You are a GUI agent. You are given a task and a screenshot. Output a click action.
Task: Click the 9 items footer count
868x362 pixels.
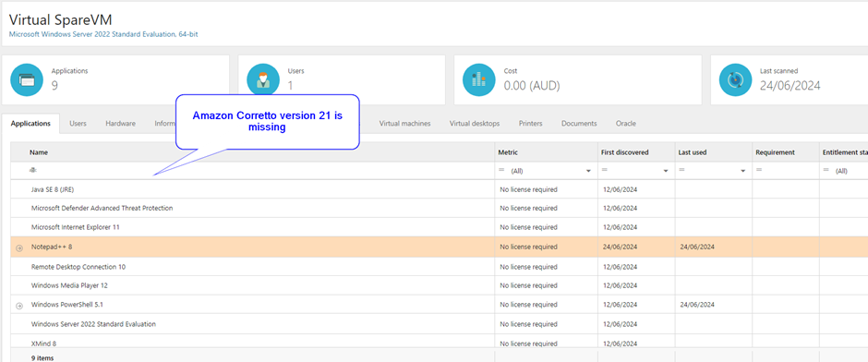(42, 358)
